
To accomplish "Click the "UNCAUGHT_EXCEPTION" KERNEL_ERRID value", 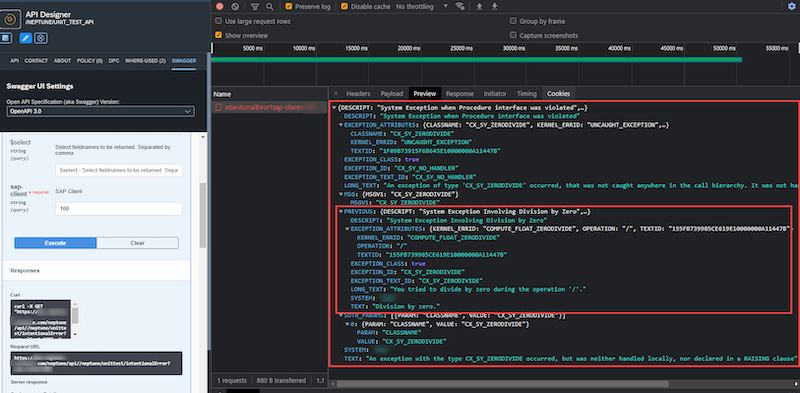I will tap(436, 142).
